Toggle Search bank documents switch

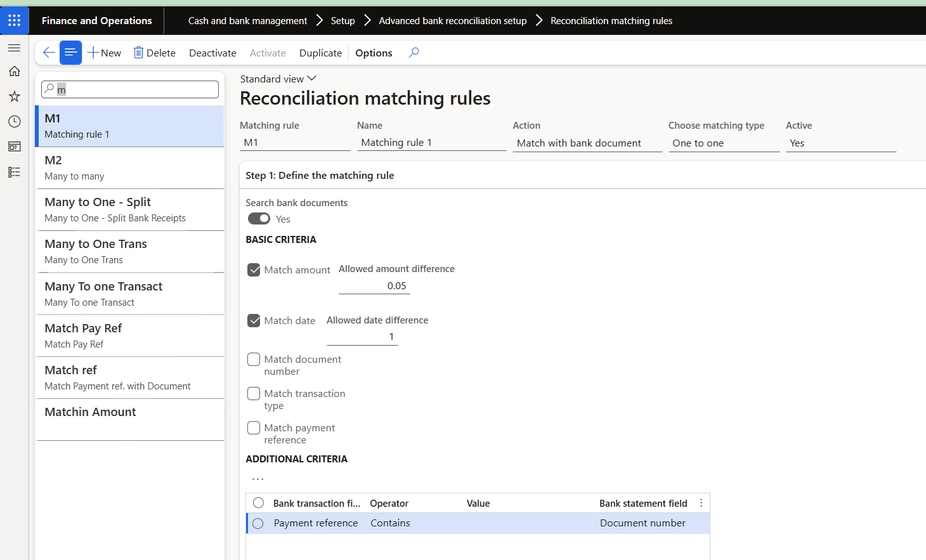[259, 218]
